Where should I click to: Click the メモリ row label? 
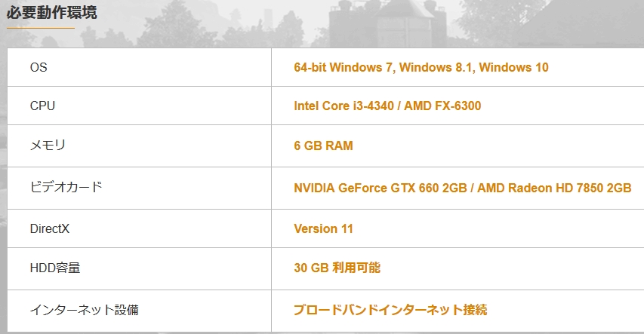(49, 146)
